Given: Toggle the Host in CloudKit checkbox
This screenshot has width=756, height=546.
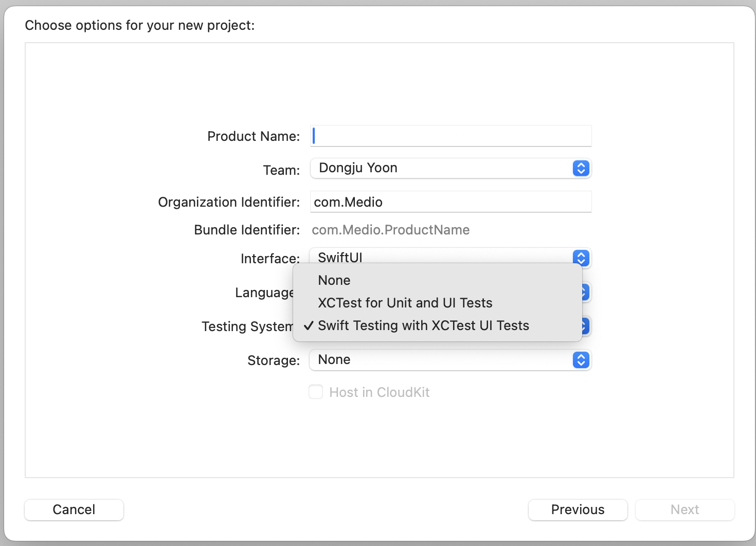Looking at the screenshot, I should [x=316, y=392].
